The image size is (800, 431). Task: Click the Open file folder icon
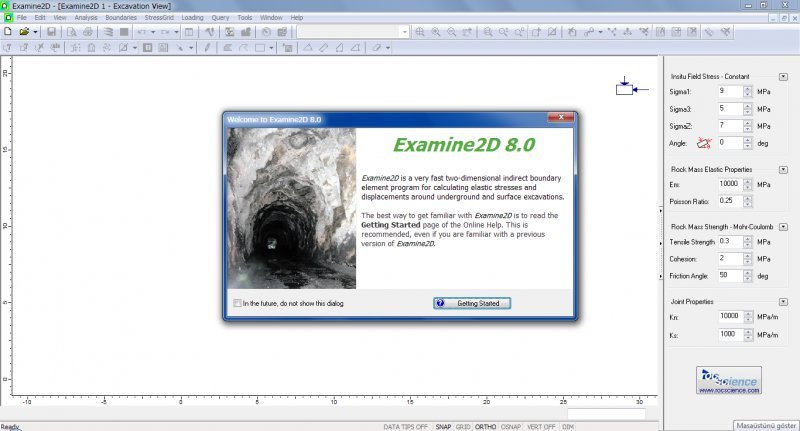click(23, 32)
